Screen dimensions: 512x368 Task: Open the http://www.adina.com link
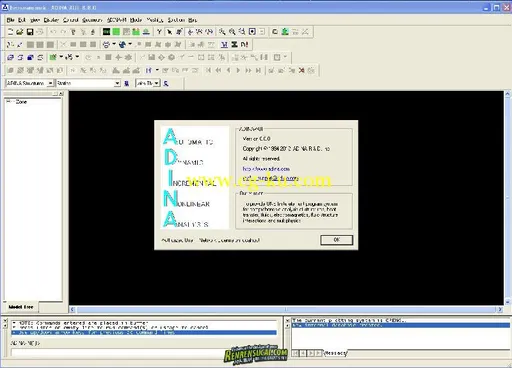[x=266, y=169]
